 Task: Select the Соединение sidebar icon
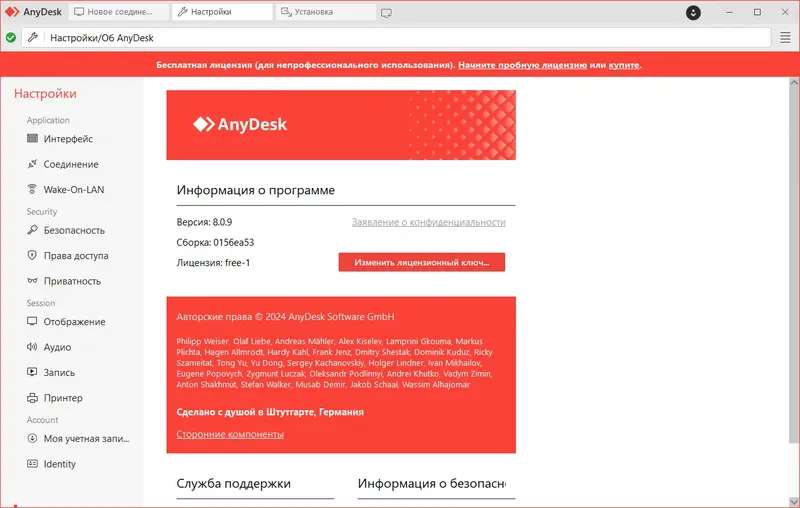32,164
